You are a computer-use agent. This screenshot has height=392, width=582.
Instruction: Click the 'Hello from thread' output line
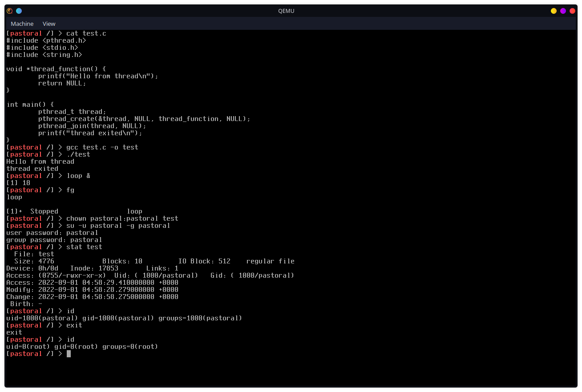pyautogui.click(x=40, y=162)
